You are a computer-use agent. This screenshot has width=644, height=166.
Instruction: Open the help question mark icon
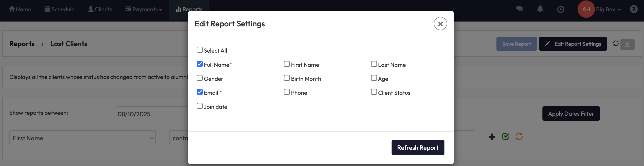(634, 9)
